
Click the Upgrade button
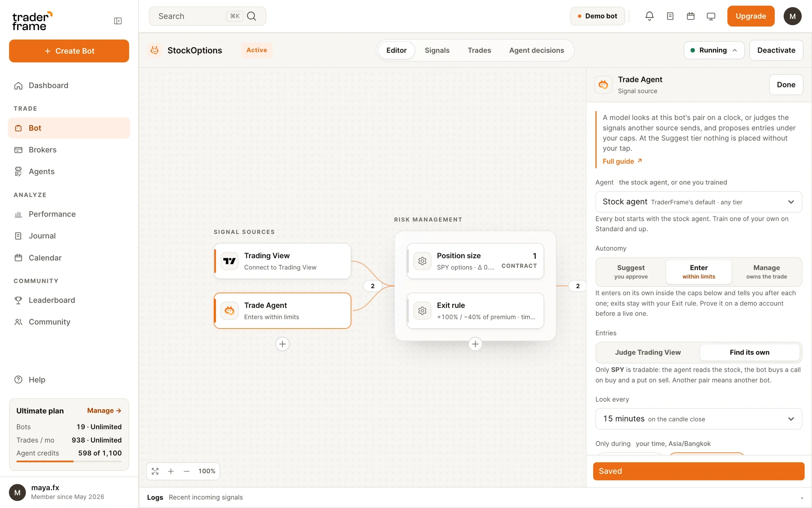point(751,16)
